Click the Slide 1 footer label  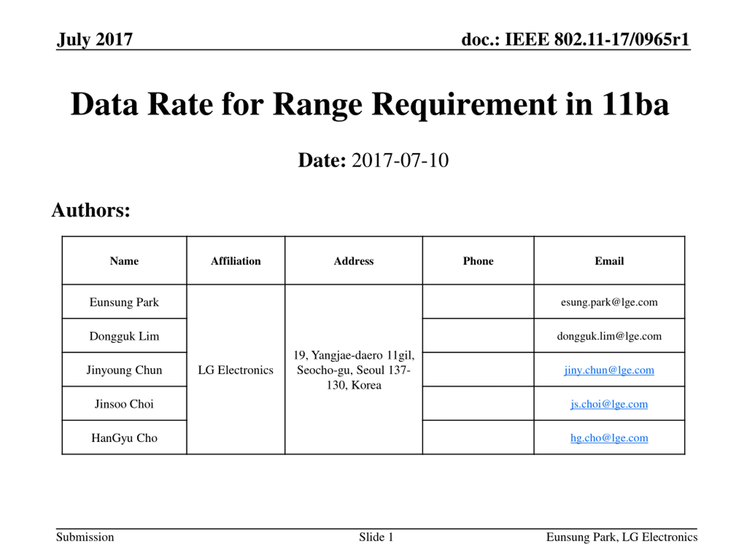(376, 537)
